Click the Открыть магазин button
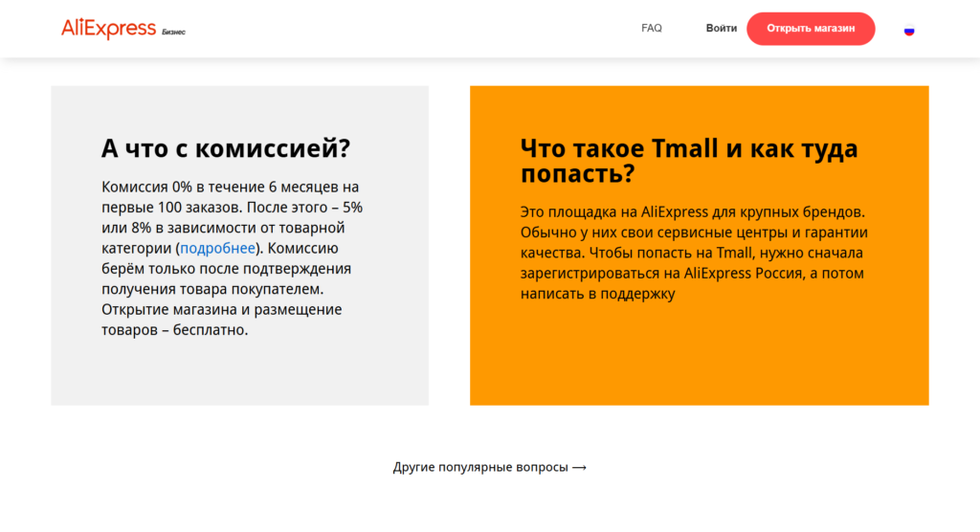This screenshot has height=532, width=980. pyautogui.click(x=811, y=29)
